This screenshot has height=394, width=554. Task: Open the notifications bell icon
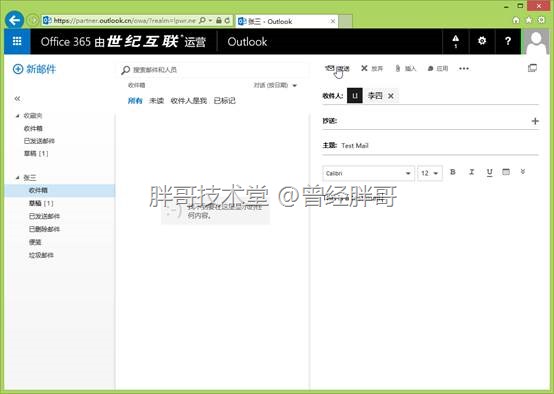point(455,41)
